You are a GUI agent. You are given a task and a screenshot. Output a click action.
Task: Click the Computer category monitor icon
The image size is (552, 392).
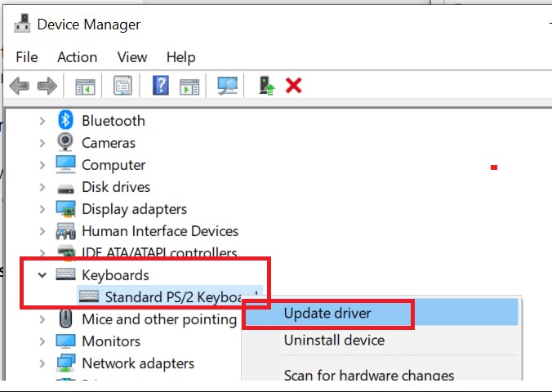66,164
